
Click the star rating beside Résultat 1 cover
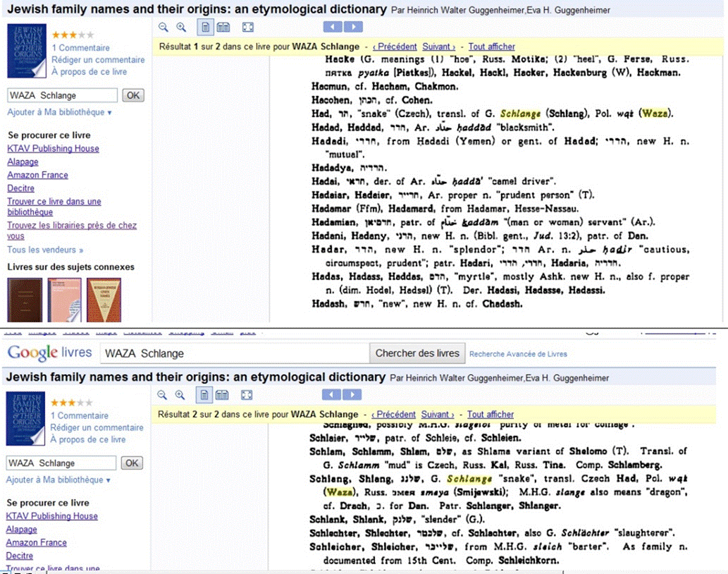73,35
